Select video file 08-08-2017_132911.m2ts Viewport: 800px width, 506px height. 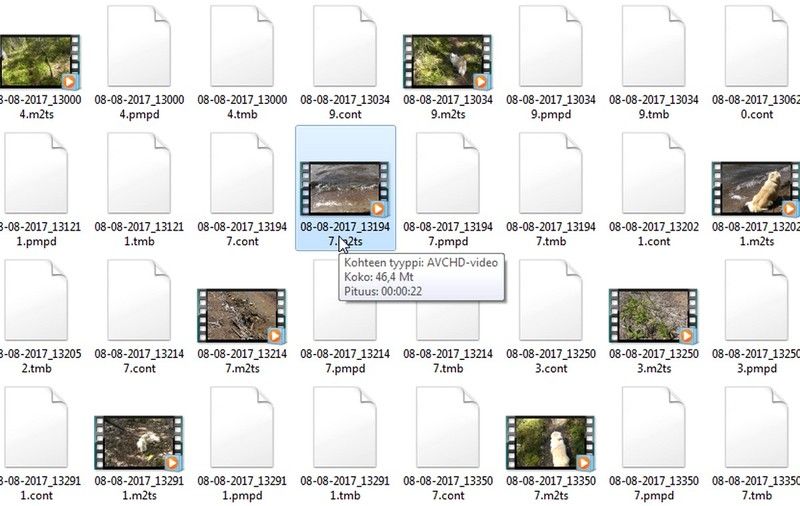(x=139, y=443)
